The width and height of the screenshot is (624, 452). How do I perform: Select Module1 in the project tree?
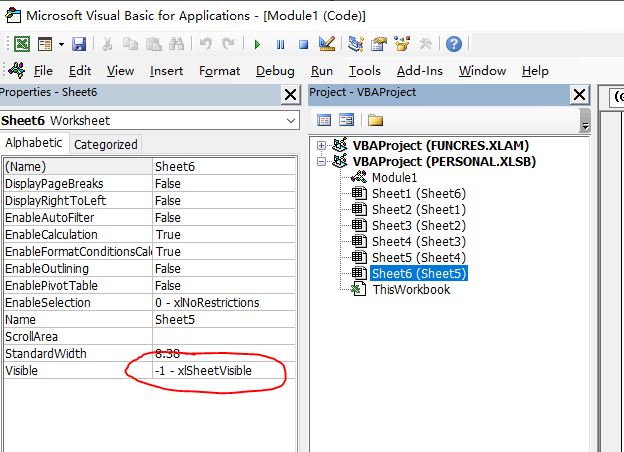tap(394, 177)
